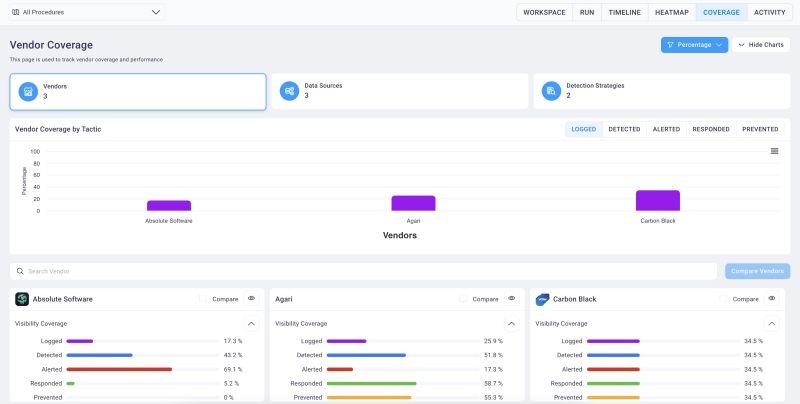Click the 43.2 % Detected value
This screenshot has width=800, height=404.
click(233, 355)
